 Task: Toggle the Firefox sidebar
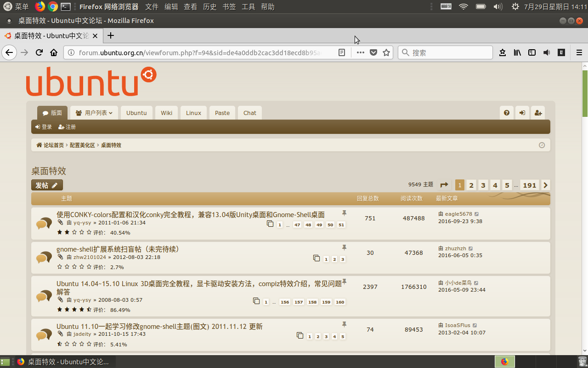[x=532, y=52]
